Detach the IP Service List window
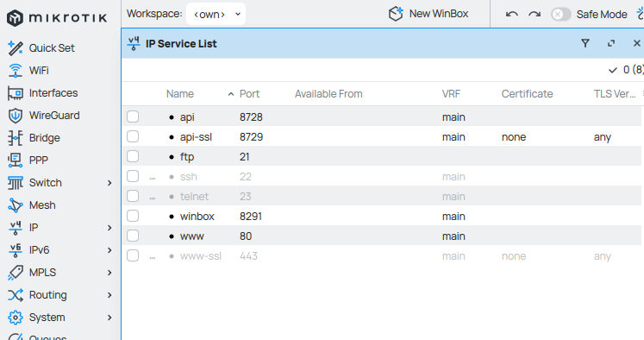Screen dimensions: 644x340 point(611,43)
